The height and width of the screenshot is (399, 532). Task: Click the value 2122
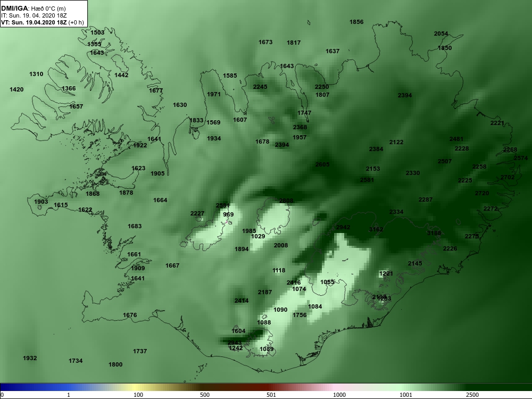click(x=396, y=143)
